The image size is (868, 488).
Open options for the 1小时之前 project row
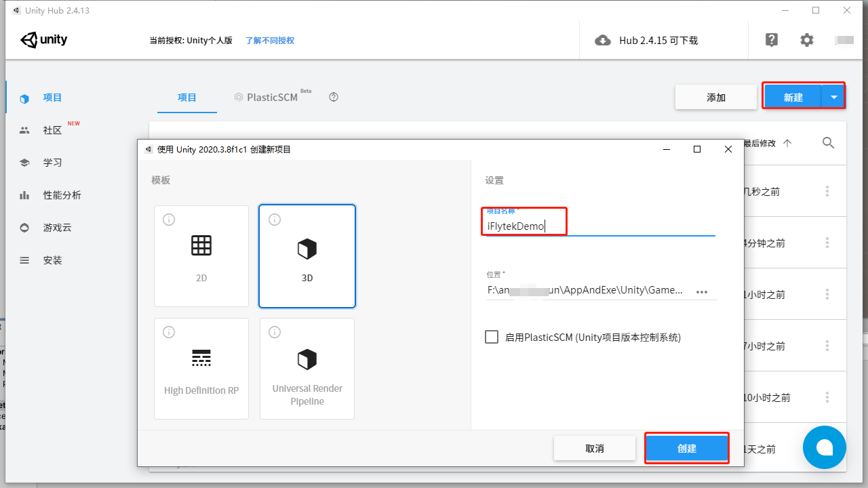click(x=827, y=295)
